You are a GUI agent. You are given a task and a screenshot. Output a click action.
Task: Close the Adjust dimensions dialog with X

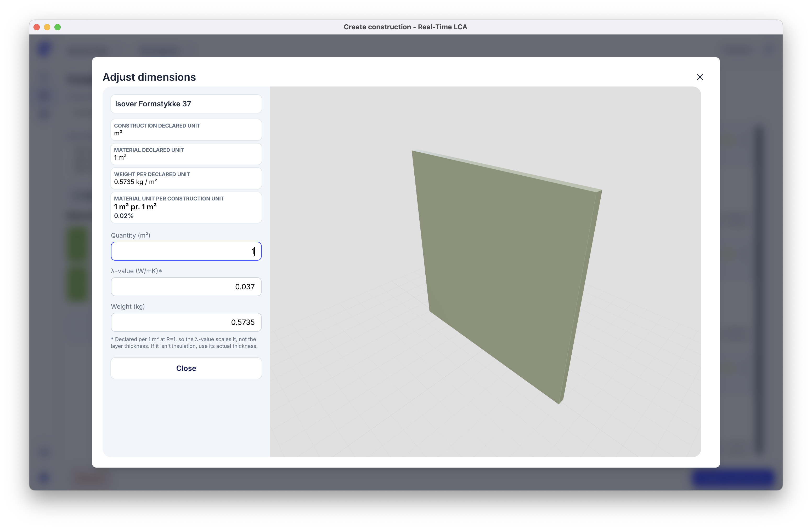[700, 77]
